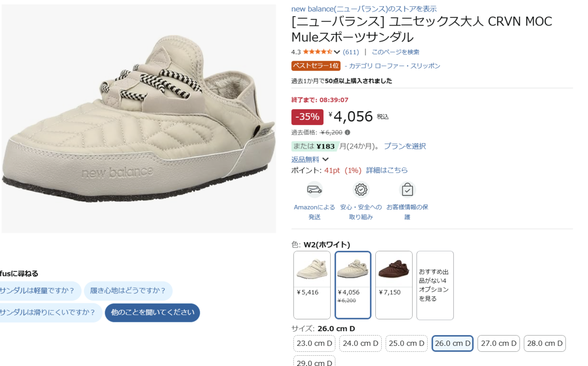Screen dimensions: 588x366
Task: Choose the ¥5,416 white color swatch
Action: (312, 285)
